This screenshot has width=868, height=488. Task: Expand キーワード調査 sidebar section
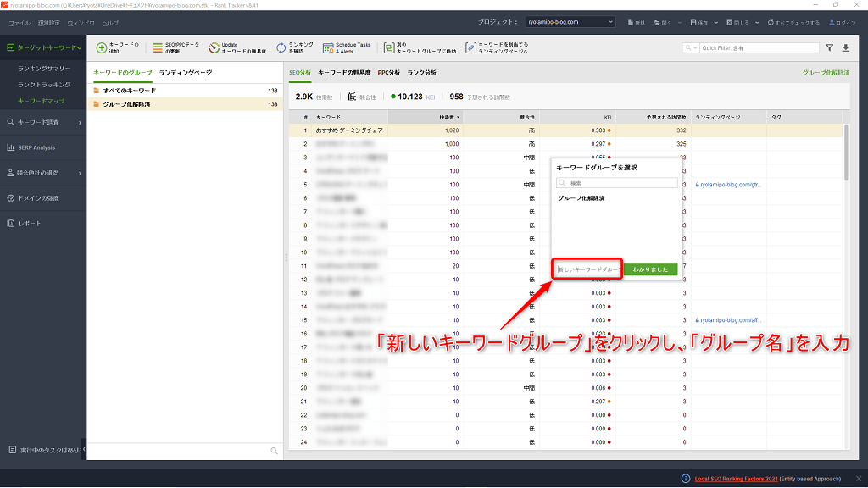[42, 123]
